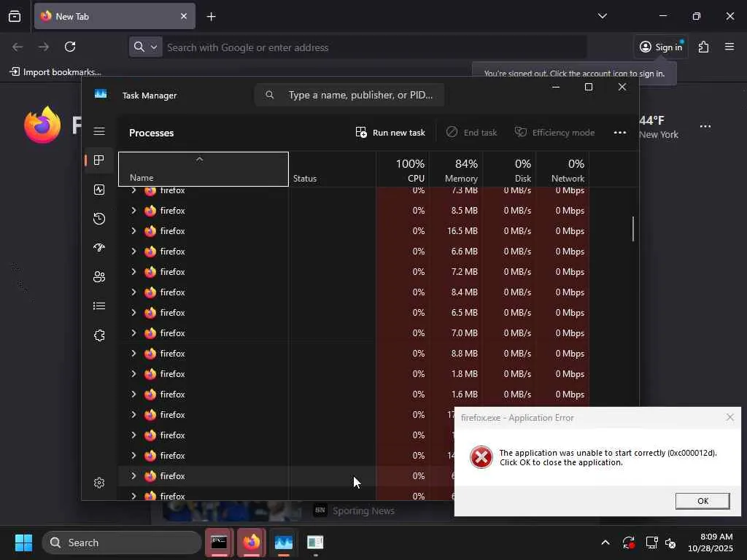Expand the firefox process using 8.4 MB
Screen dimensions: 747x560
(134, 292)
